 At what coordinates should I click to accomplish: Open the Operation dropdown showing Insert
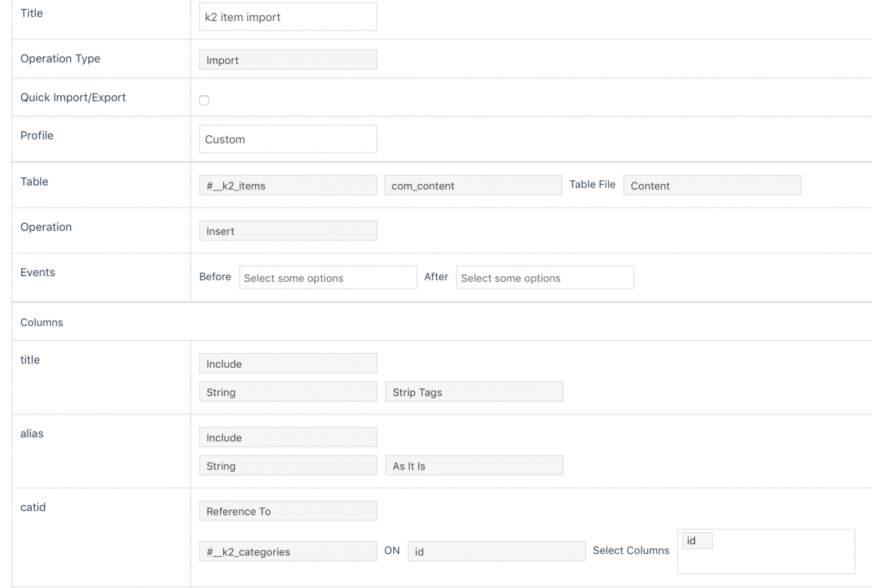[x=288, y=230]
